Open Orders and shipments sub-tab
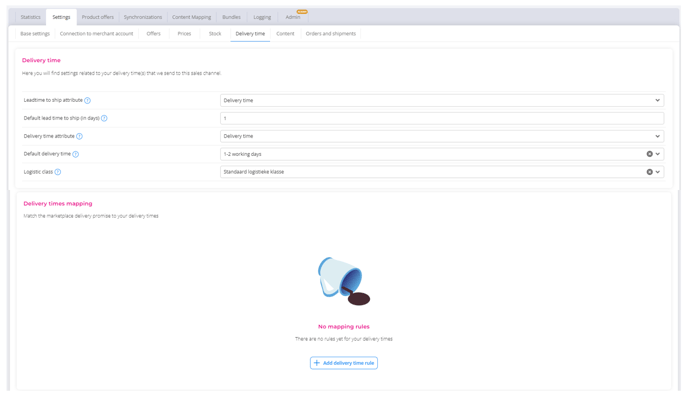This screenshot has width=688, height=394. (331, 34)
